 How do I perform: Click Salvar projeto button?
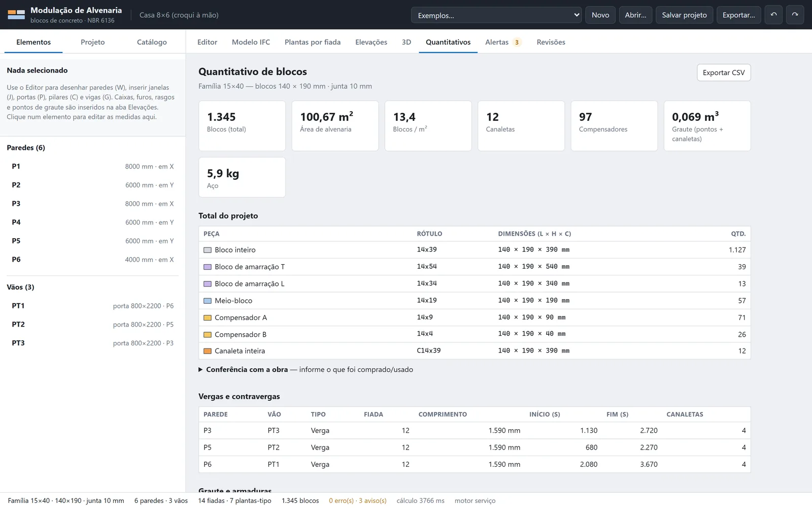point(684,15)
